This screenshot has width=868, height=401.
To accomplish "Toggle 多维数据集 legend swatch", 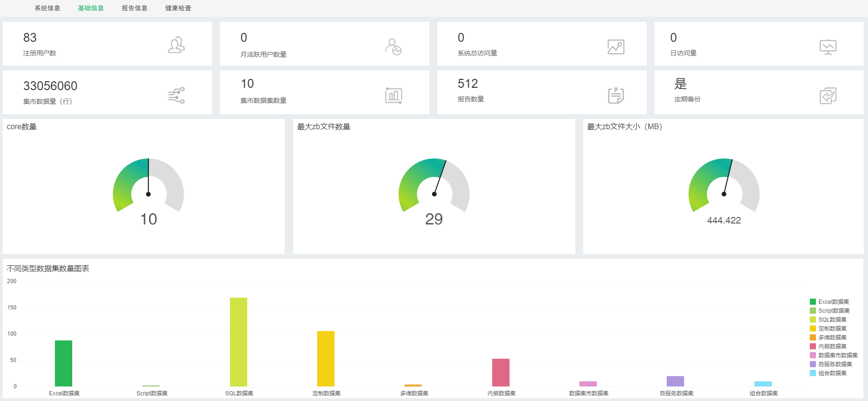I will tap(813, 337).
